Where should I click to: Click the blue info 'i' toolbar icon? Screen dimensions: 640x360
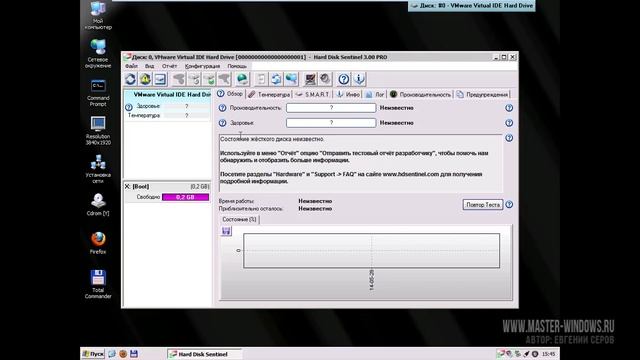359,79
